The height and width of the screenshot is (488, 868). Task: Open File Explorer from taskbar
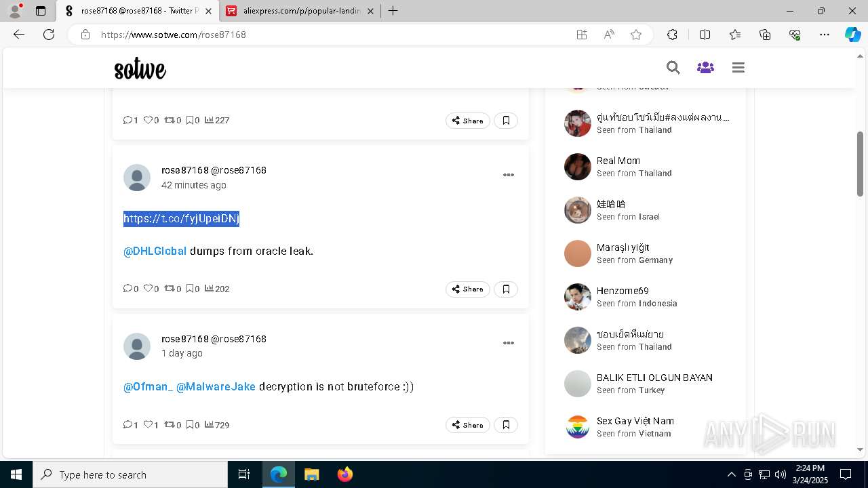pyautogui.click(x=311, y=474)
